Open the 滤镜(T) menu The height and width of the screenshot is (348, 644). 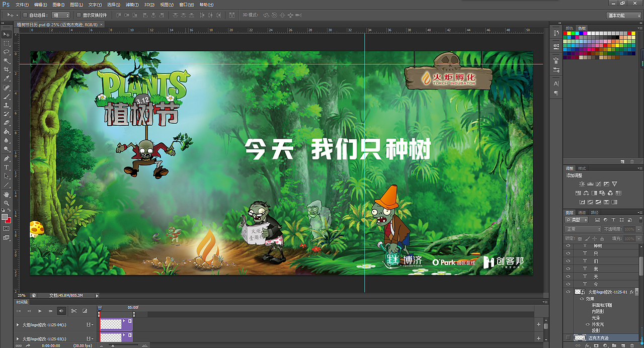132,5
